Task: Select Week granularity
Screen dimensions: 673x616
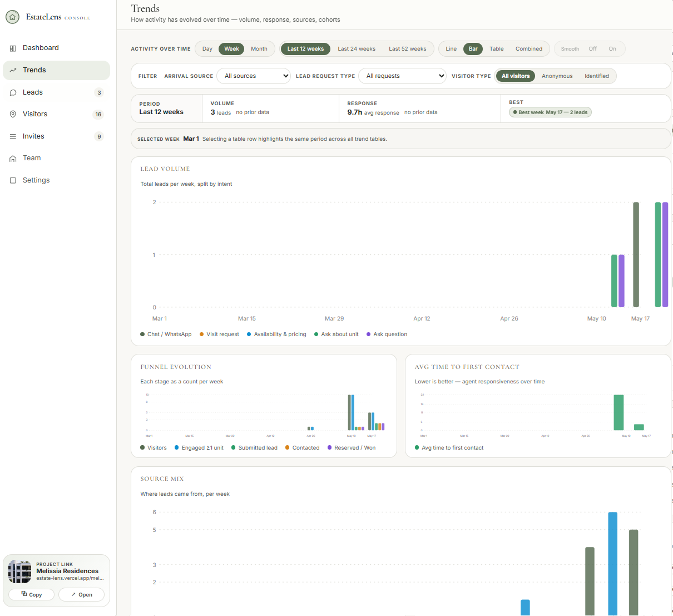Action: click(x=231, y=49)
